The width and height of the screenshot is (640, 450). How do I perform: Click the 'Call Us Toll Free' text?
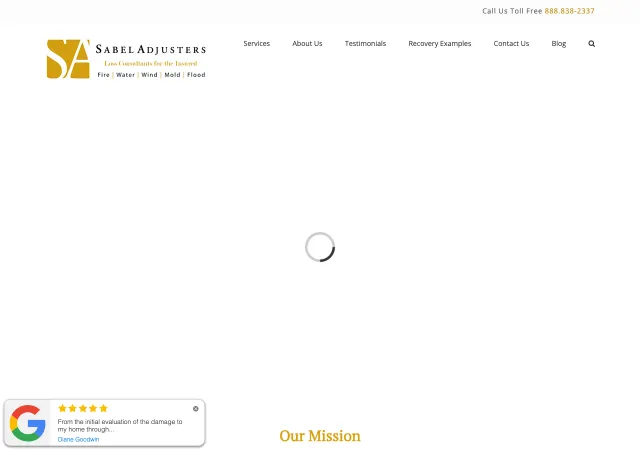pos(512,11)
